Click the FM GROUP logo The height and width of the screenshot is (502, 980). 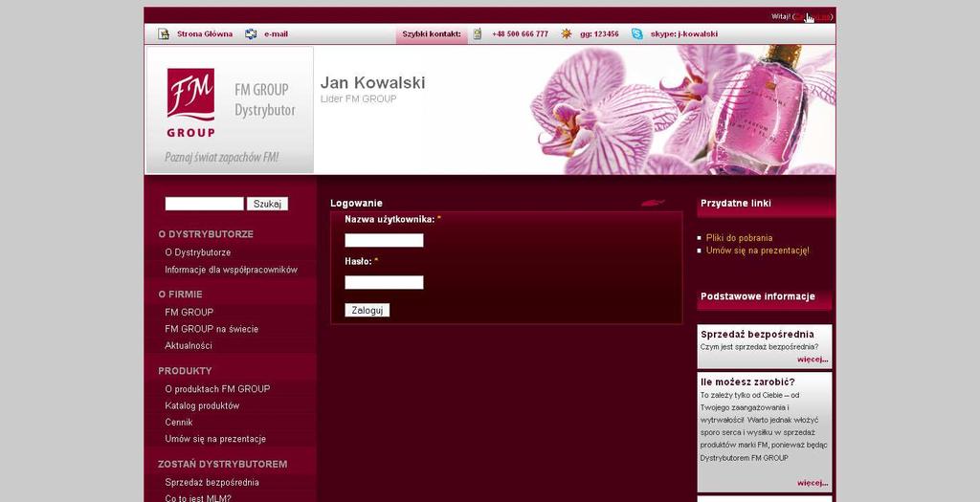pos(190,102)
